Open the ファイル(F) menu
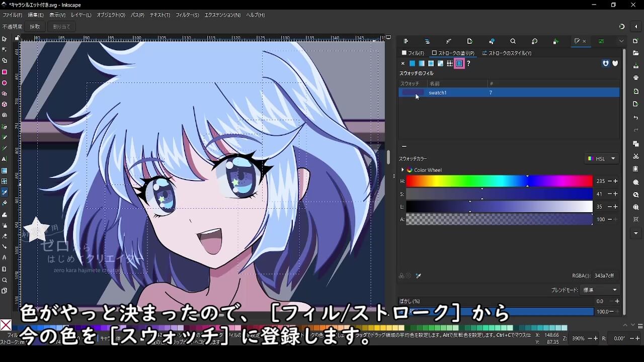Screen dimensions: 644x362 pos(13,15)
